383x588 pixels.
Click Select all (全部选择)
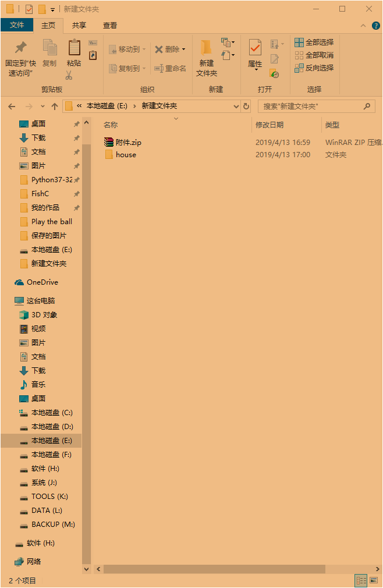click(x=314, y=42)
